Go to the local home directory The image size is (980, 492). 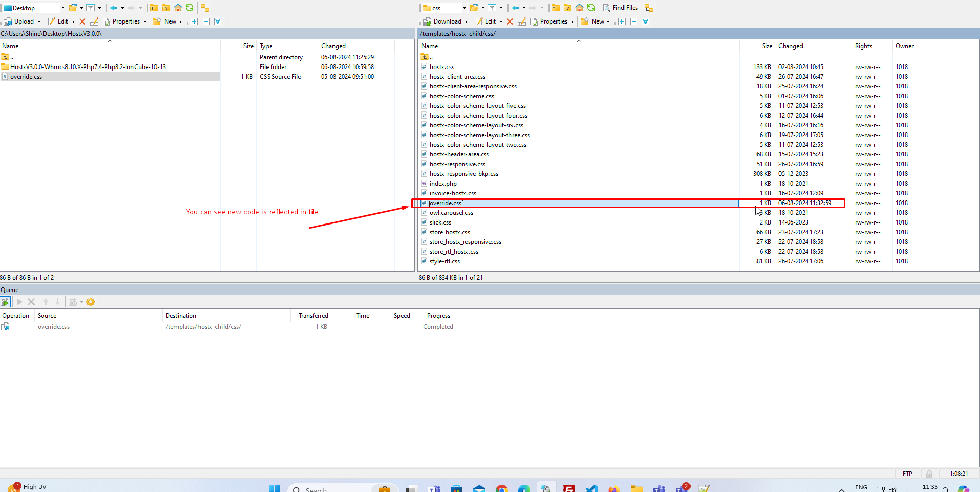tap(178, 8)
